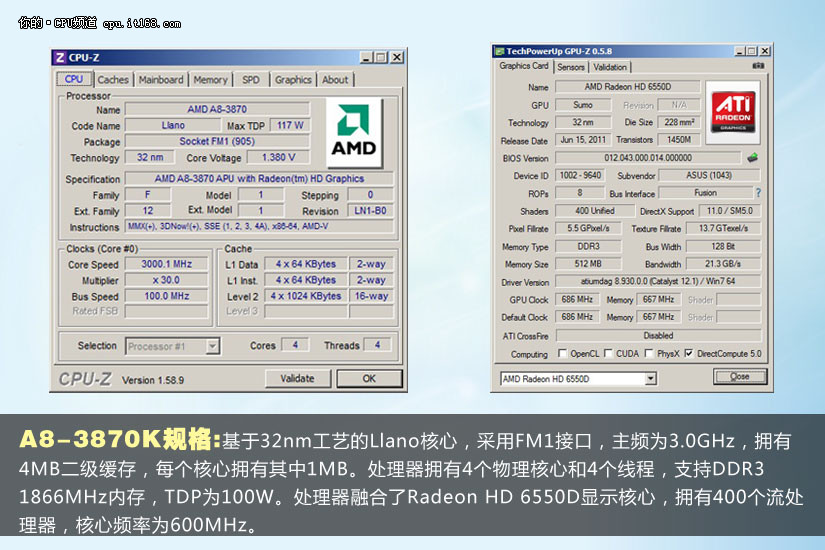Viewport: 825px width, 550px height.
Task: Click the BIOS Version value field
Action: pos(648,157)
